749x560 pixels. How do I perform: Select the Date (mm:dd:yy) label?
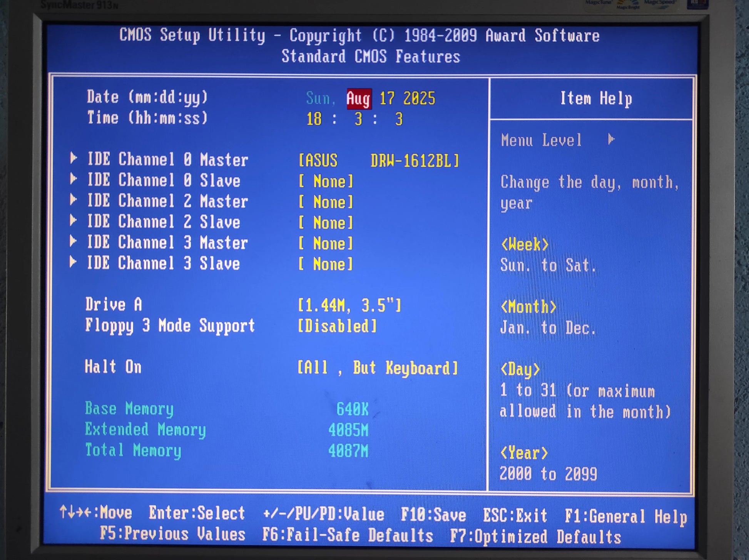147,97
